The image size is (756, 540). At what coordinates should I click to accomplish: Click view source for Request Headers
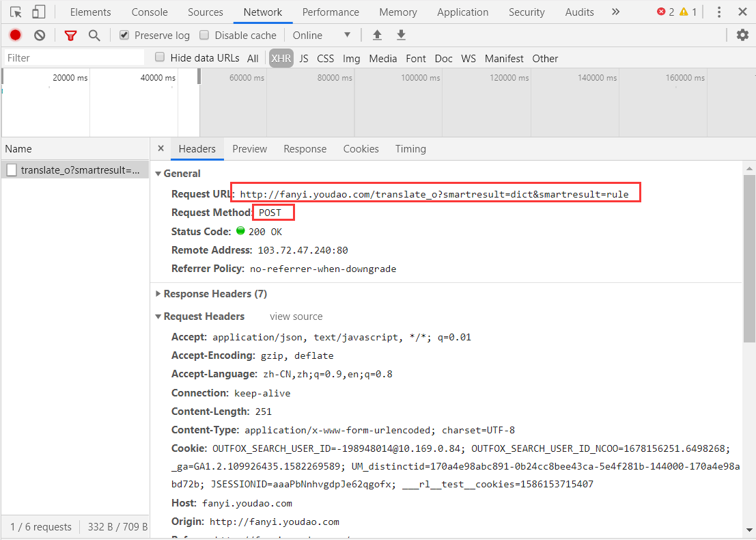(296, 316)
